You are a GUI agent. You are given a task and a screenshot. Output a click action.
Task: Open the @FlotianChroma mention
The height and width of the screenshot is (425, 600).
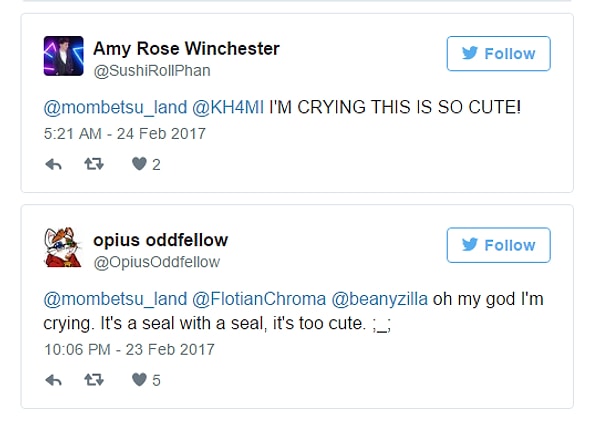pyautogui.click(x=257, y=299)
